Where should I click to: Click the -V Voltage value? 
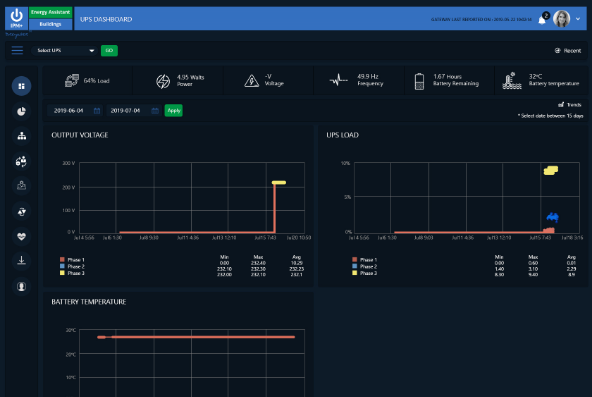(274, 80)
